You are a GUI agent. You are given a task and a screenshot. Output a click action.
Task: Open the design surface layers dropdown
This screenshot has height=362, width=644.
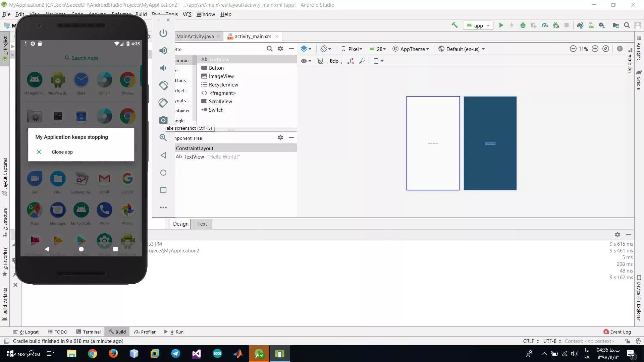point(306,49)
